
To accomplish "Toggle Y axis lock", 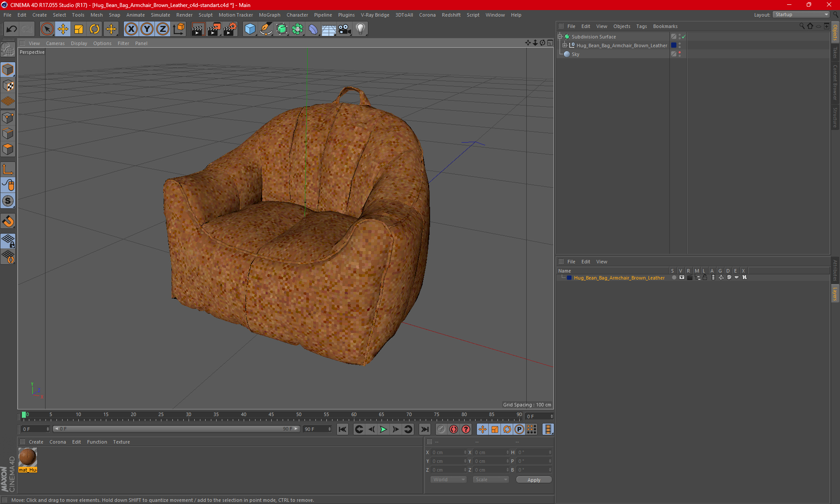I will point(147,29).
